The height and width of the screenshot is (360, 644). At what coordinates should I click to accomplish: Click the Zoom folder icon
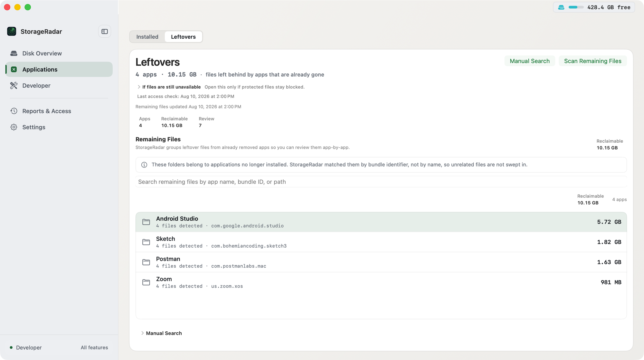pos(146,282)
